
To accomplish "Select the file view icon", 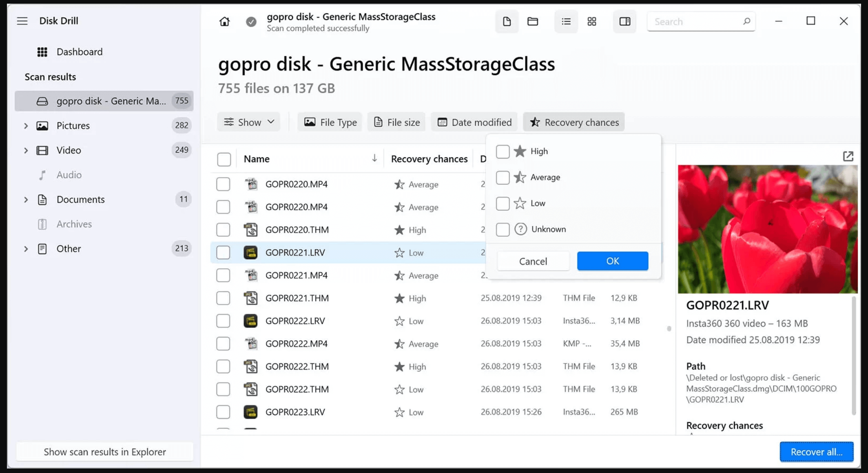I will tap(507, 21).
